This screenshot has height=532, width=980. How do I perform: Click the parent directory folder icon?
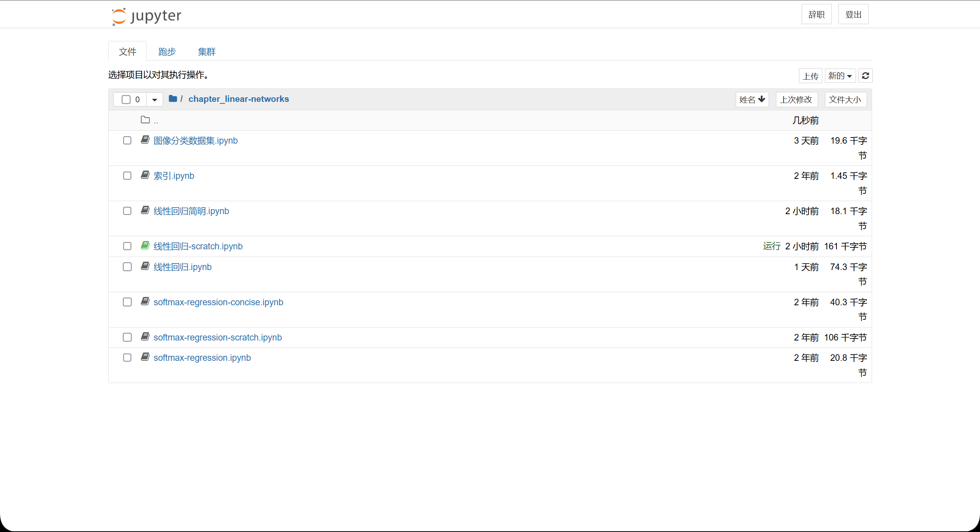pyautogui.click(x=145, y=120)
